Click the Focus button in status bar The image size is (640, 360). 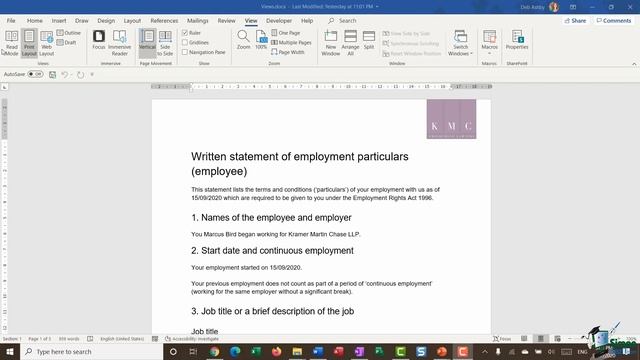pos(502,339)
